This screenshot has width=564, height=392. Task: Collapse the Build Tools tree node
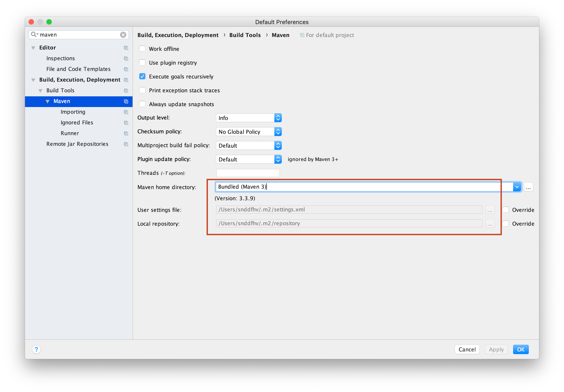tap(40, 91)
